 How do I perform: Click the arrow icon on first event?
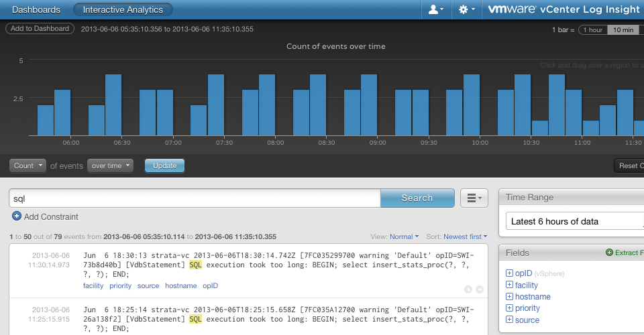coord(479,289)
